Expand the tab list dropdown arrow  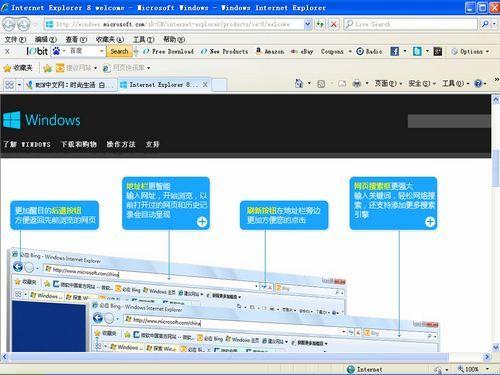click(19, 85)
